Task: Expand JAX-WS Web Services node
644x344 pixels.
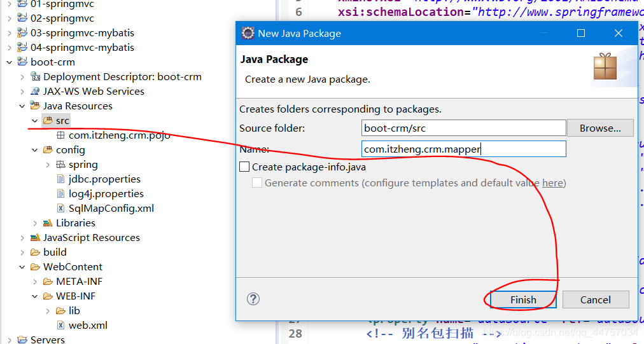Action: [x=22, y=92]
